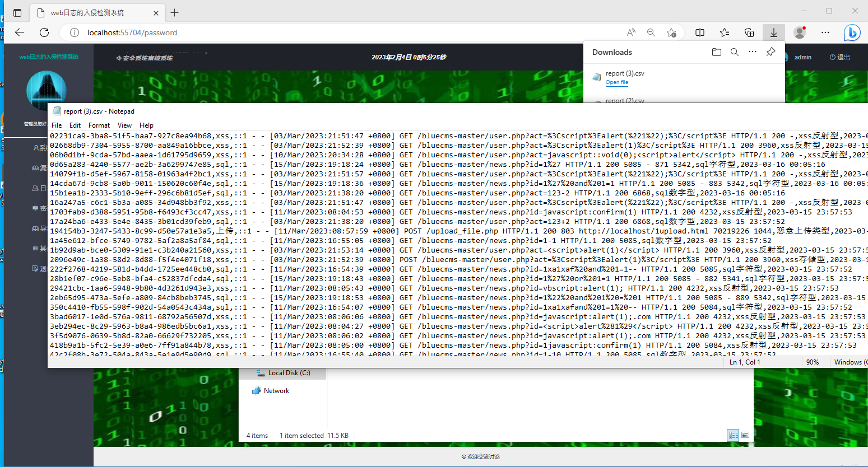This screenshot has height=467, width=868.
Task: Click the fourth sidebar item with shield icon
Action: (x=40, y=208)
